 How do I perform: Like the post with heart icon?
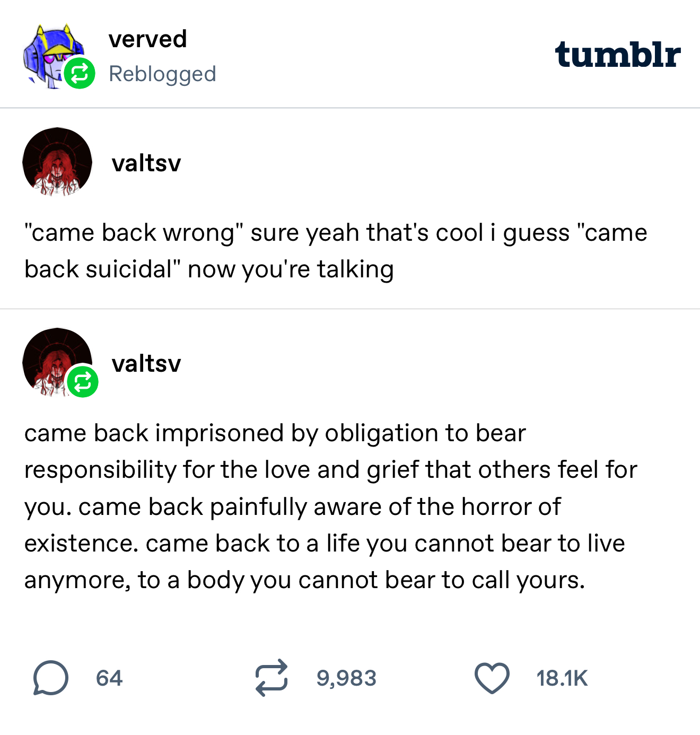point(492,678)
